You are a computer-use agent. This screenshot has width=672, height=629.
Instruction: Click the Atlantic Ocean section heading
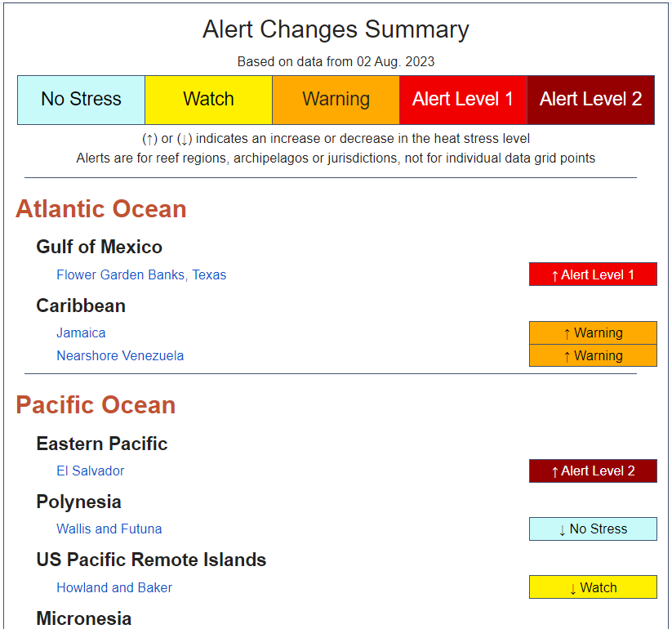[101, 209]
